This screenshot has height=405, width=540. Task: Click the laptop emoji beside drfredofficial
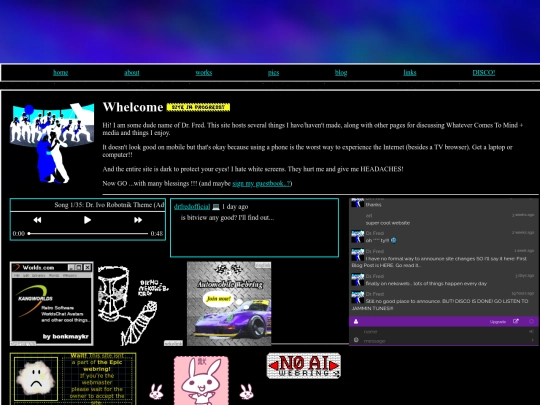[216, 207]
